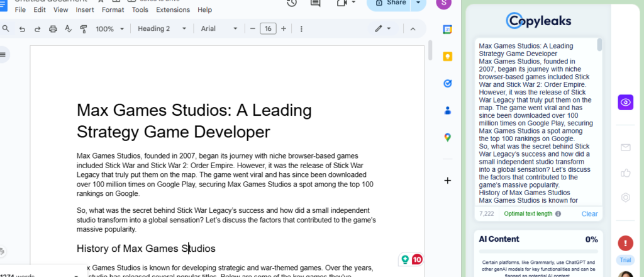
Task: Click Clear link in Copyleaks panel
Action: tap(589, 214)
